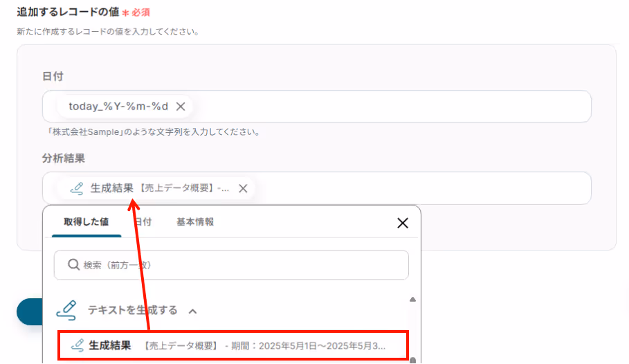This screenshot has height=364, width=629.
Task: Click the テキストを生成する pen icon
Action: (66, 310)
